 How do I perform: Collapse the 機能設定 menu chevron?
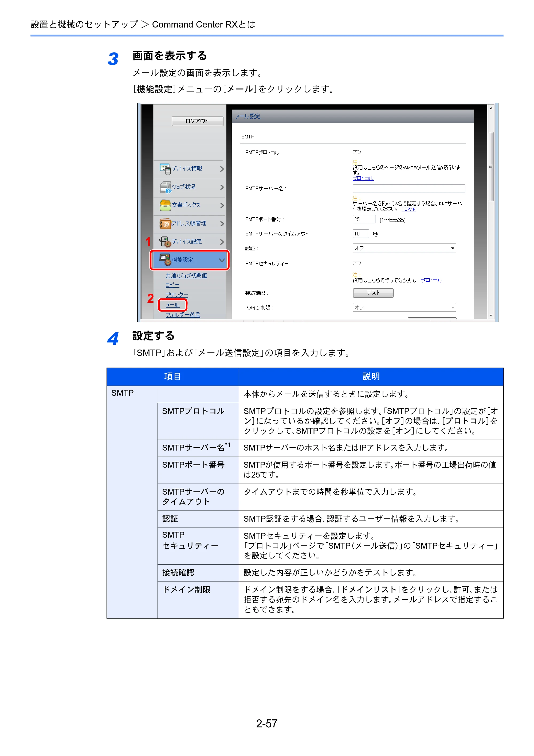pos(222,260)
